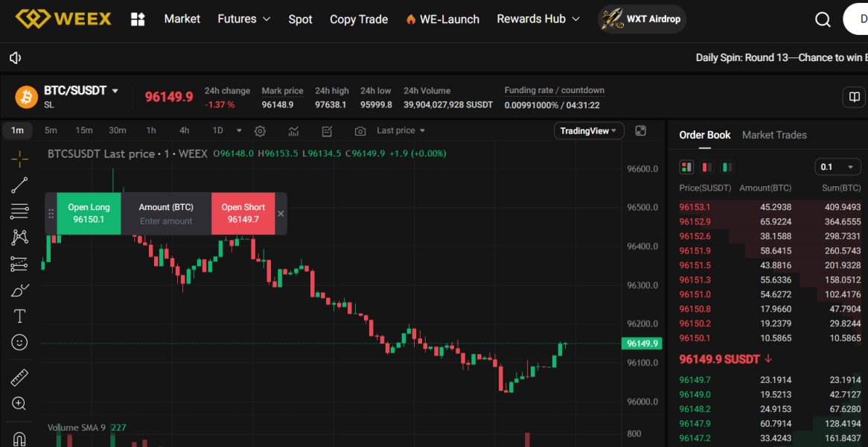Show combined buy and sell order book
This screenshot has height=447, width=868.
[x=686, y=167]
